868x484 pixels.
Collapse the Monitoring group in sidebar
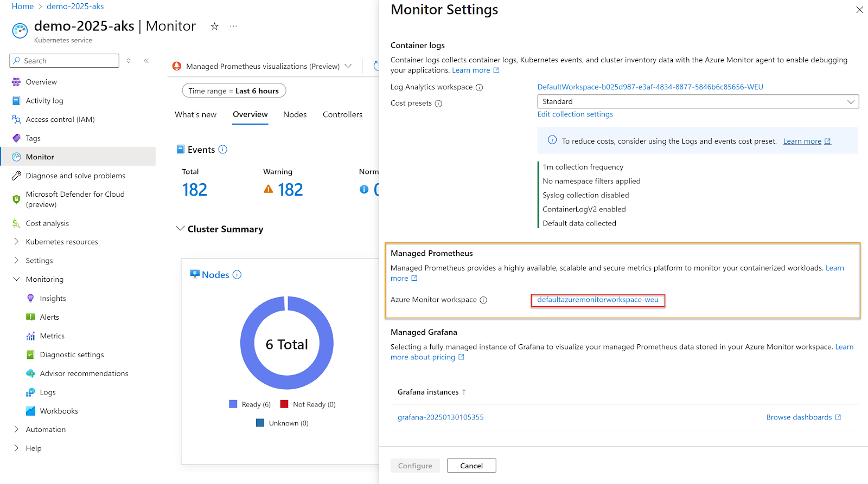click(16, 279)
